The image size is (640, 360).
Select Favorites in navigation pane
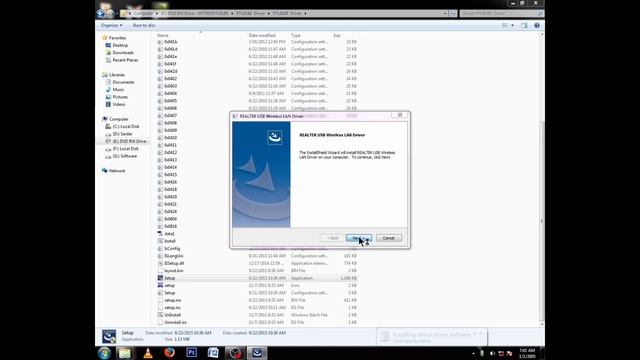click(x=117, y=38)
